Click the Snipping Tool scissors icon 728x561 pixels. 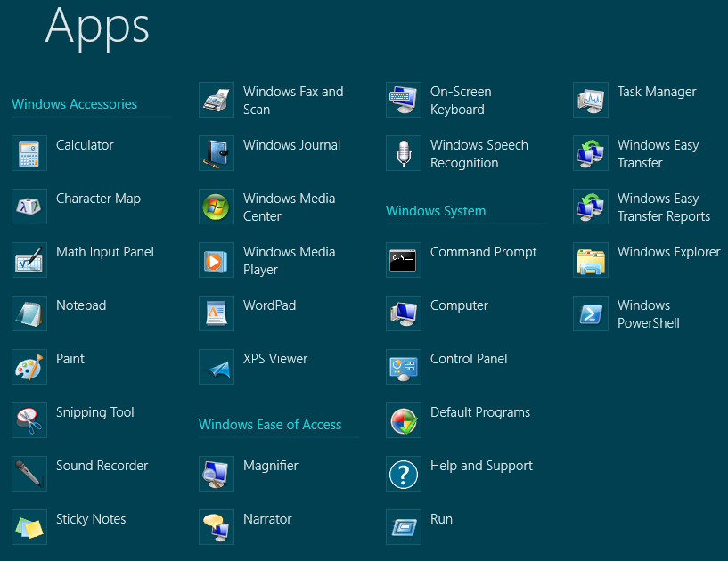coord(29,420)
